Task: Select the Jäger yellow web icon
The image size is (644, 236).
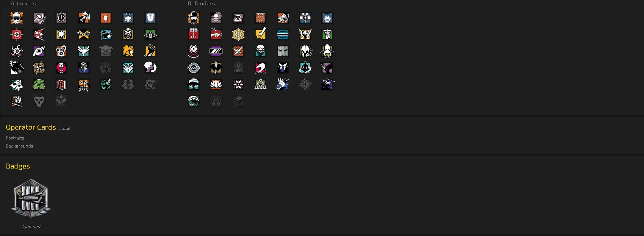Action: coord(238,35)
